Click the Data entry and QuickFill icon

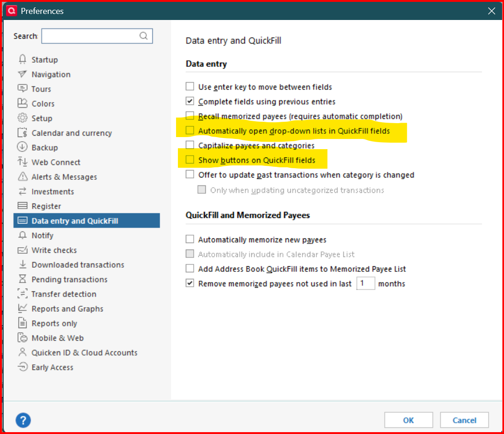coord(22,221)
